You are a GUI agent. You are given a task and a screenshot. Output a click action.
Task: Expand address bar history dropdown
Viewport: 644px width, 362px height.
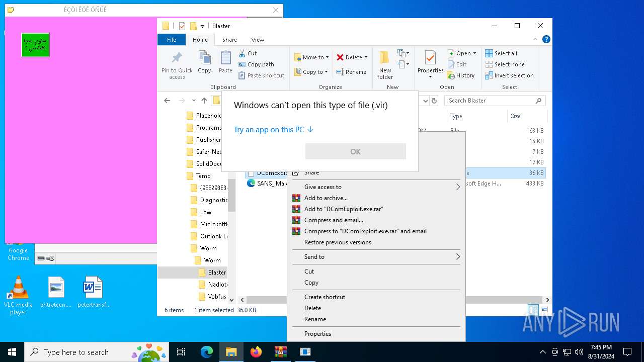point(426,101)
